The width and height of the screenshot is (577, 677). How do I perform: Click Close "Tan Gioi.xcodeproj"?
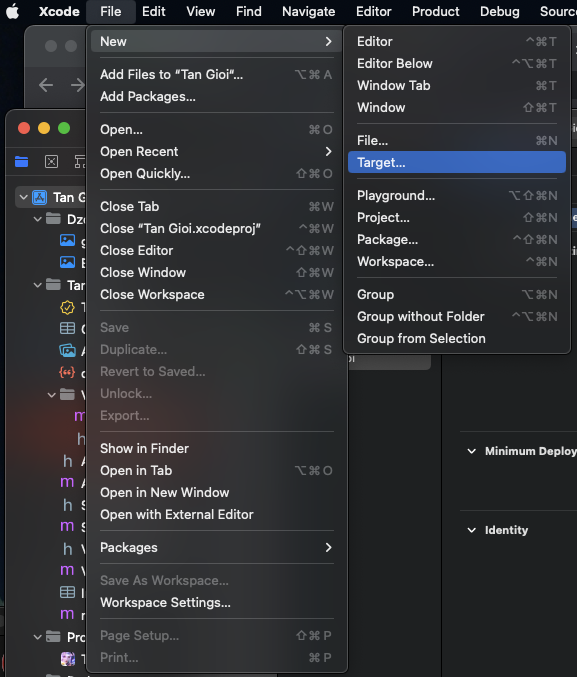tap(216, 228)
